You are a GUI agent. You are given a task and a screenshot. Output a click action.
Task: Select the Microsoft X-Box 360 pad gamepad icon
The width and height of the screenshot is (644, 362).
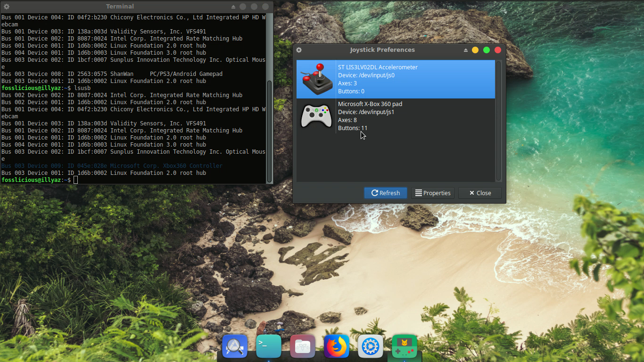coord(316,116)
